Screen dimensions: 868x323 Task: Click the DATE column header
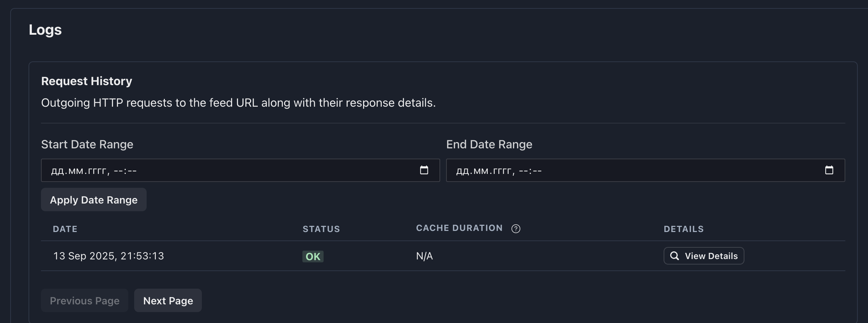tap(65, 229)
